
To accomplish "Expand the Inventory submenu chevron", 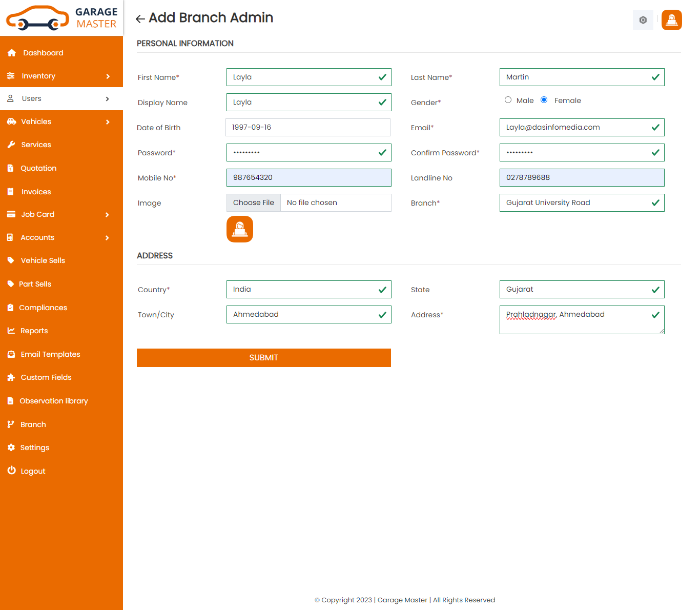I will click(108, 76).
